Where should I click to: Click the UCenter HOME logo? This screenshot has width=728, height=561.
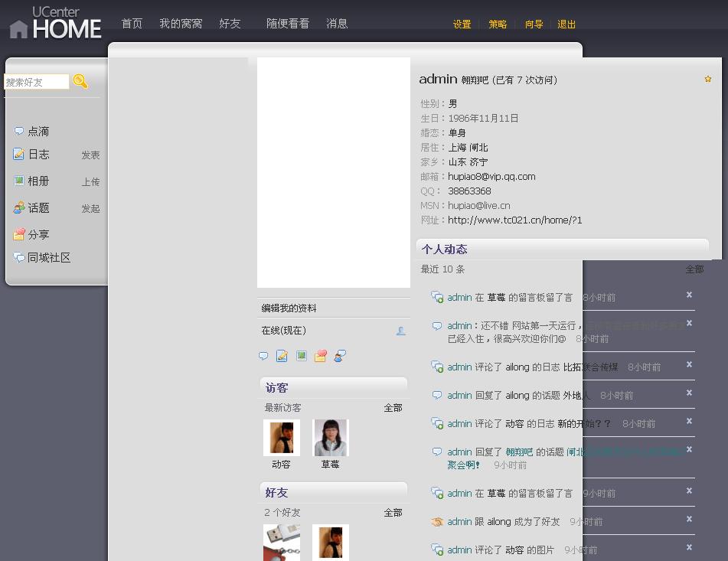[x=55, y=22]
